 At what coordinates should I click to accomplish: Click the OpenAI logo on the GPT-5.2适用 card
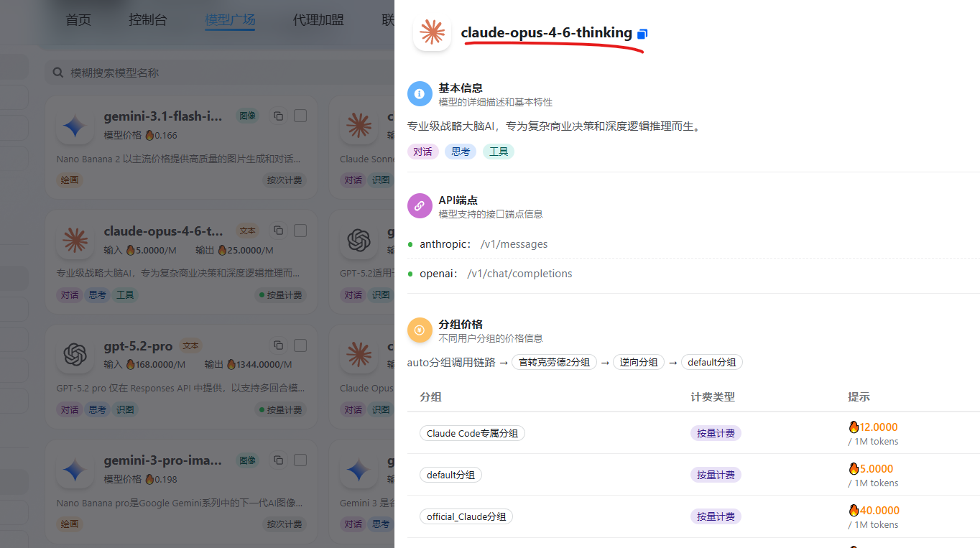pyautogui.click(x=359, y=241)
